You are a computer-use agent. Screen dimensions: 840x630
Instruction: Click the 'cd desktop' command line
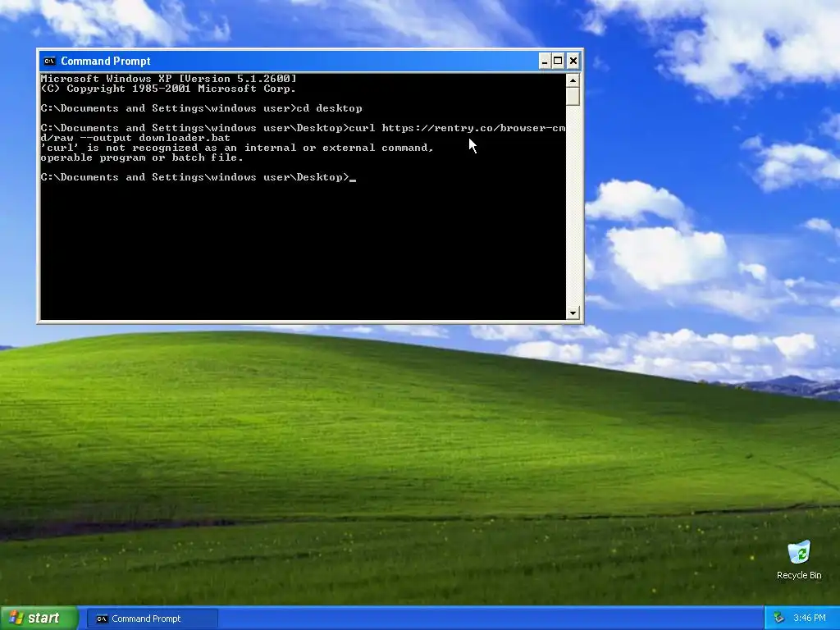click(202, 108)
